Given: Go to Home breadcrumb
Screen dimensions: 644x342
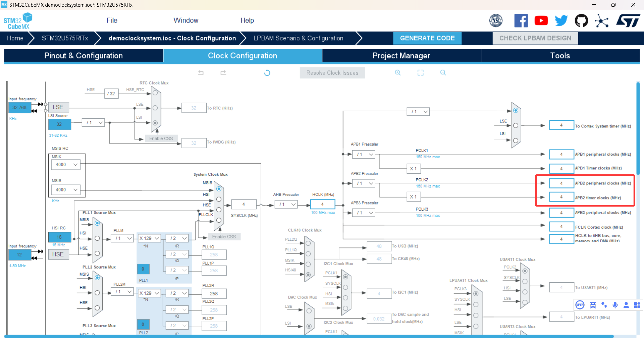Looking at the screenshot, I should click(15, 38).
